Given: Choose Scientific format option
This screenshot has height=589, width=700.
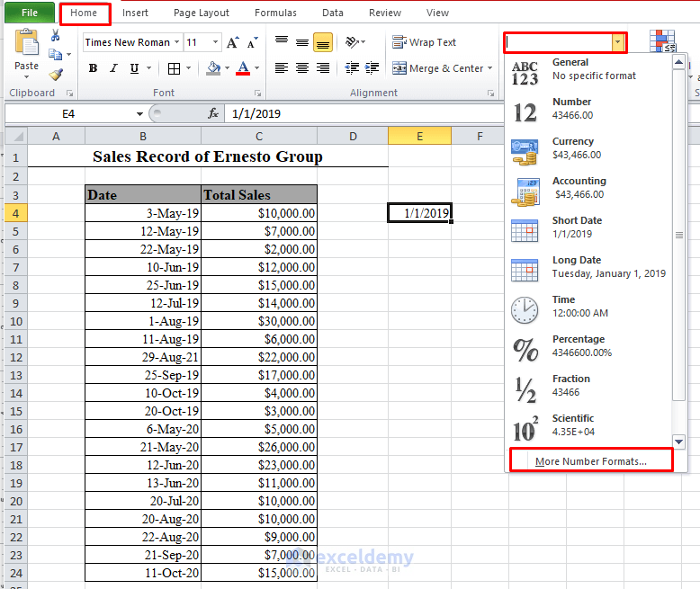Looking at the screenshot, I should coord(588,427).
